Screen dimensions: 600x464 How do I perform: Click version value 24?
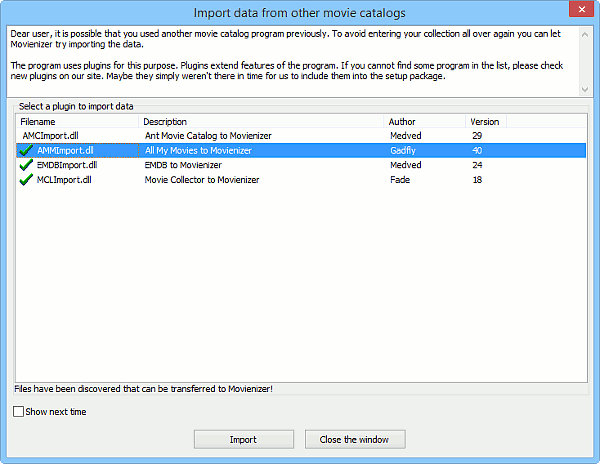point(477,165)
